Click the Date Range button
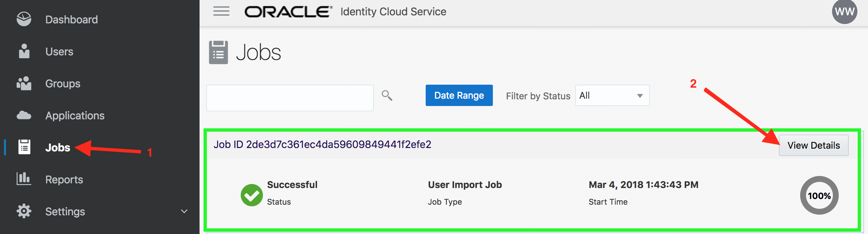 tap(459, 96)
